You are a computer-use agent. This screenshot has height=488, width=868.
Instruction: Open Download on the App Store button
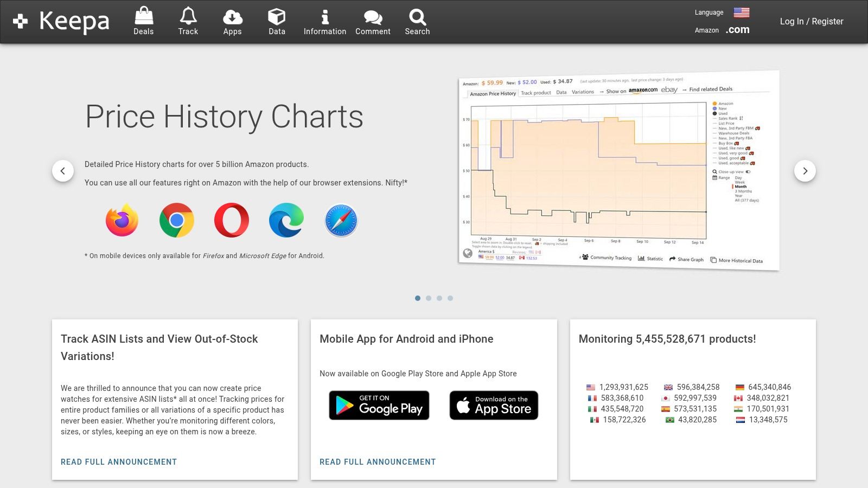(x=494, y=405)
